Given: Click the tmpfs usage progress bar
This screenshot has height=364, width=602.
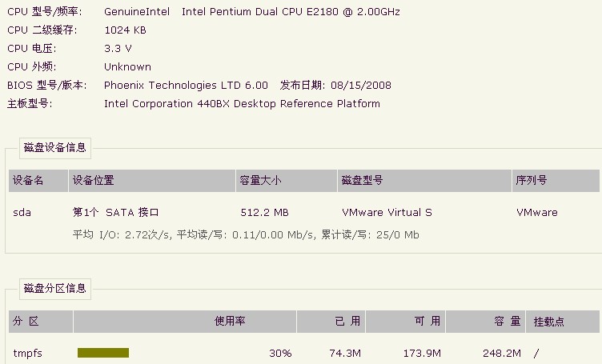Looking at the screenshot, I should 103,353.
